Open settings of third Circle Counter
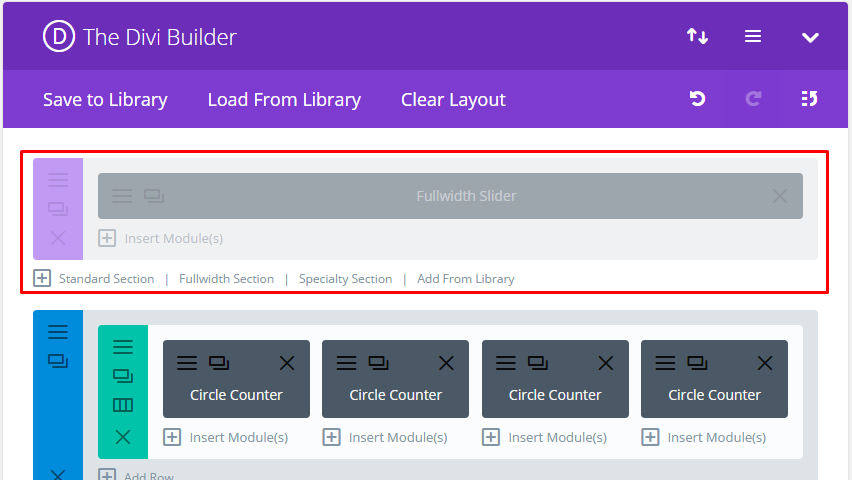This screenshot has height=480, width=852. tap(506, 363)
